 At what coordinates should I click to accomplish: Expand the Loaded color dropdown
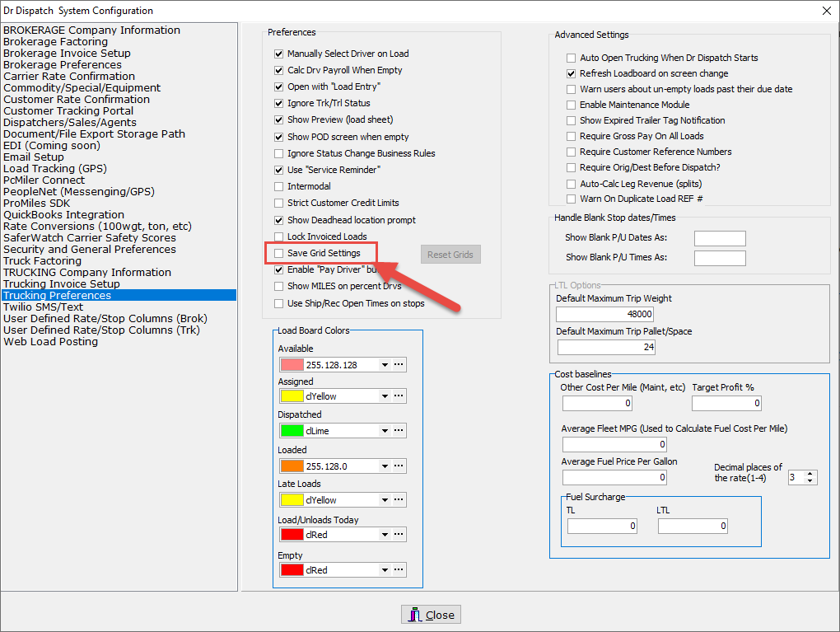click(385, 466)
